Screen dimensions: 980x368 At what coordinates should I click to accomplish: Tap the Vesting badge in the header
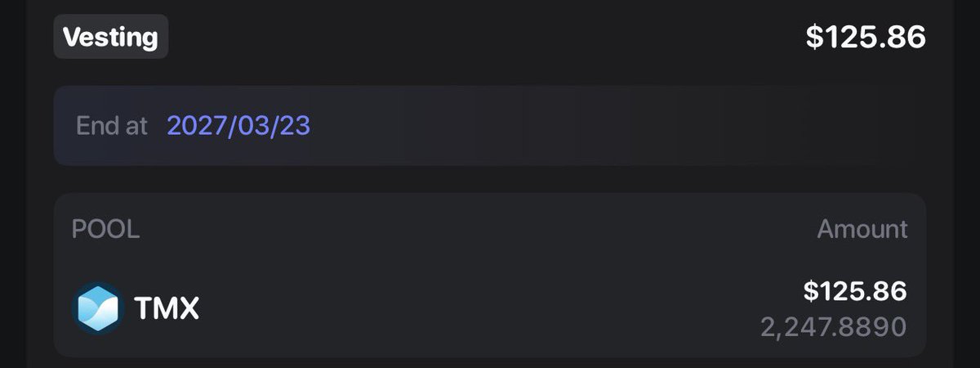point(111,37)
